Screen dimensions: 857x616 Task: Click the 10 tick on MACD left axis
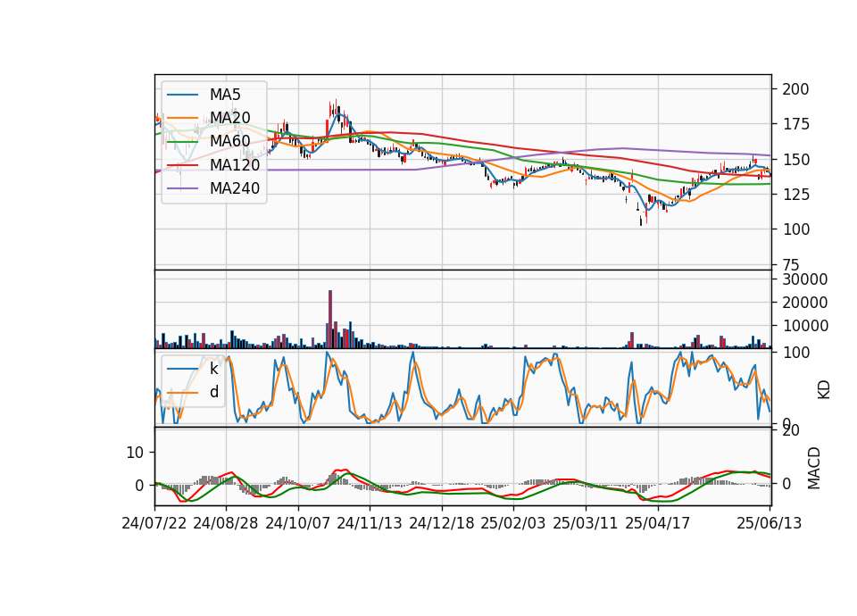pyautogui.click(x=135, y=453)
